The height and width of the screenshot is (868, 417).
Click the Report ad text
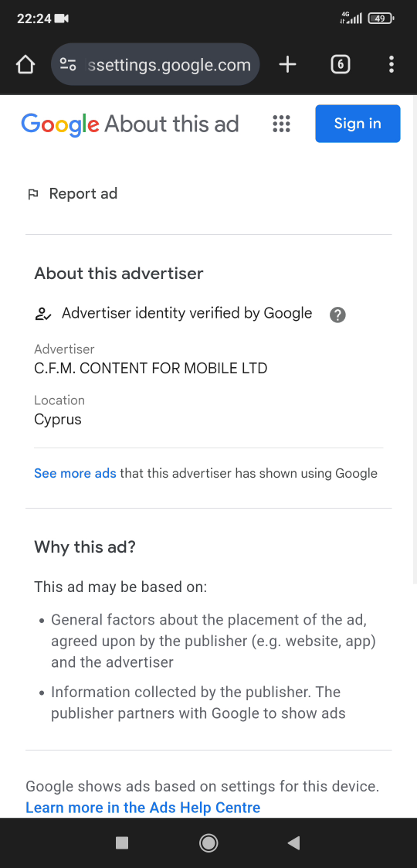tap(83, 193)
